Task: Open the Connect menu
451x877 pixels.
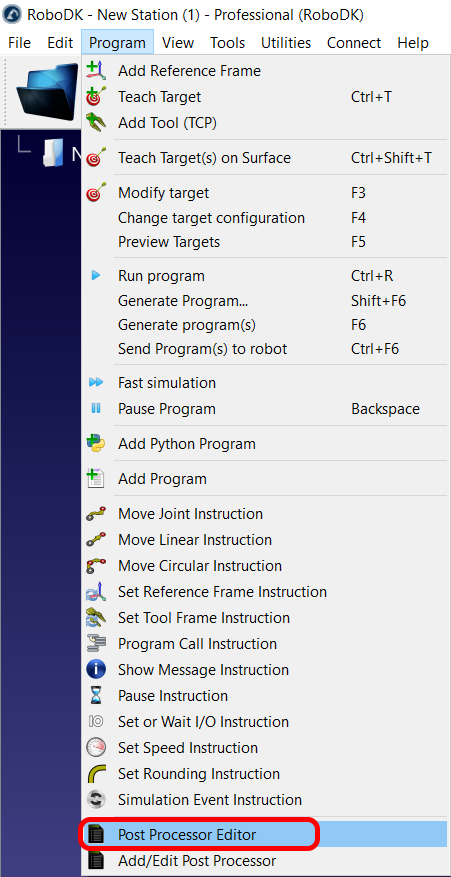Action: (x=354, y=43)
